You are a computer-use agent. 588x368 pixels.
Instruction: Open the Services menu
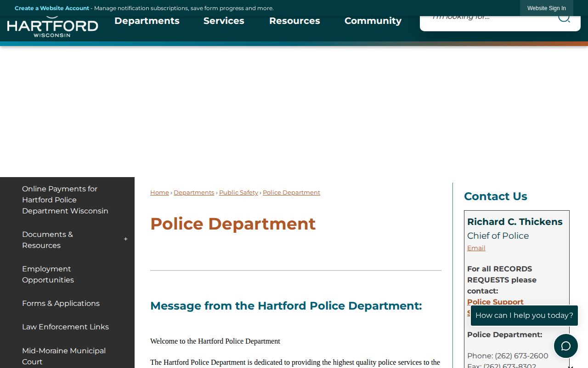click(x=224, y=21)
